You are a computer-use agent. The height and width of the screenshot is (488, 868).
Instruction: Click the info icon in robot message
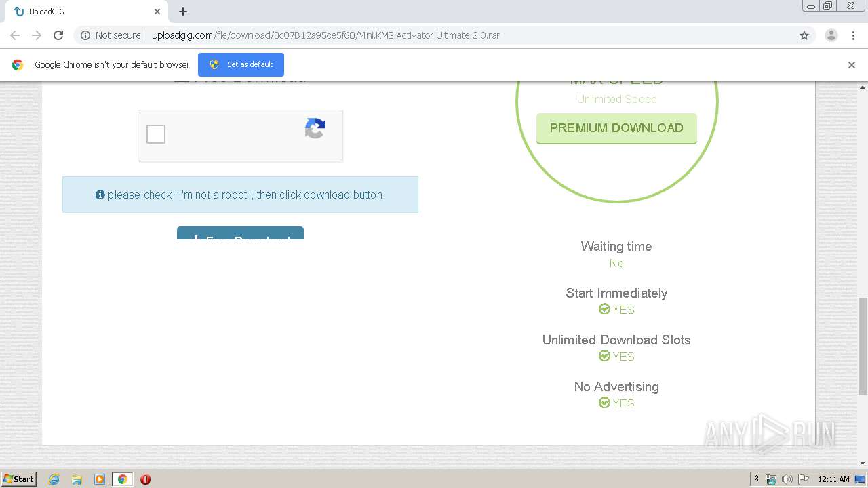pos(100,195)
